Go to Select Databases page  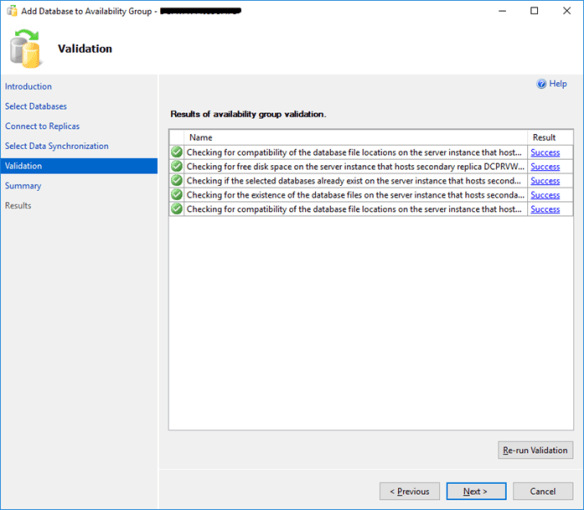[36, 106]
